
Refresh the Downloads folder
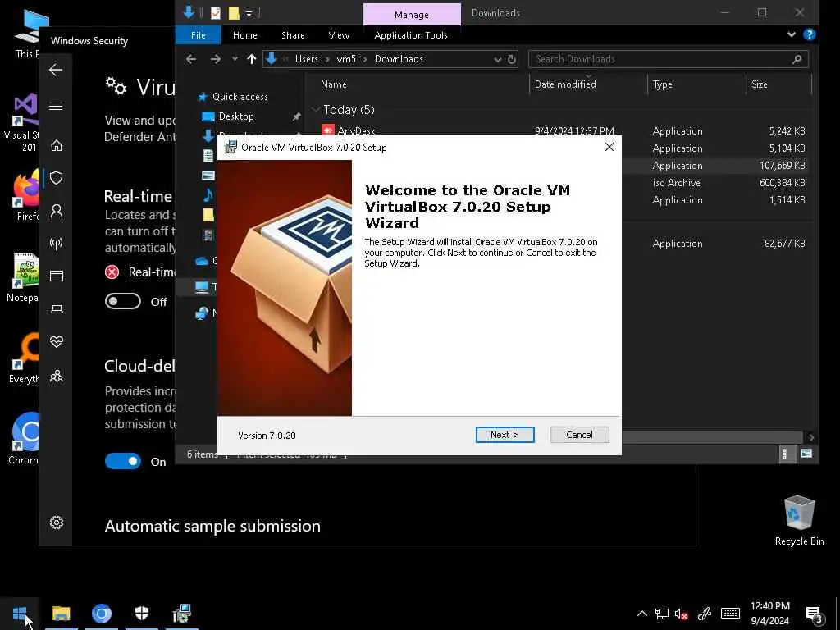[512, 59]
